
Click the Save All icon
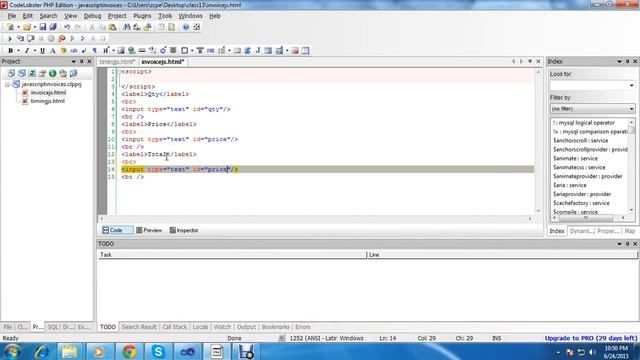point(53,27)
